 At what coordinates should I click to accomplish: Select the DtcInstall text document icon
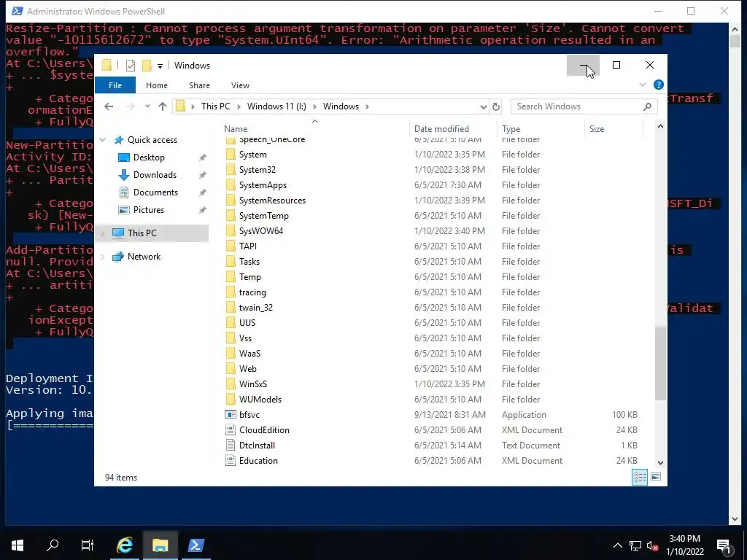tap(231, 446)
